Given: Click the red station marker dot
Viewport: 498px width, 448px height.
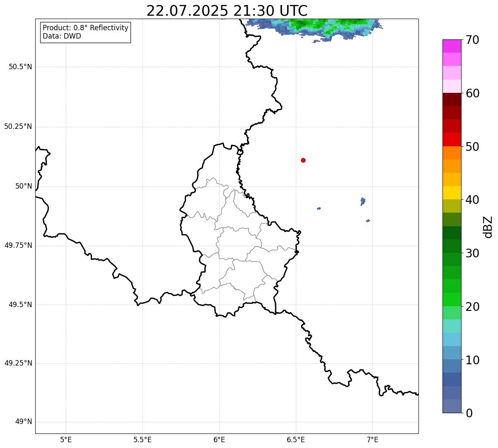Looking at the screenshot, I should (303, 160).
